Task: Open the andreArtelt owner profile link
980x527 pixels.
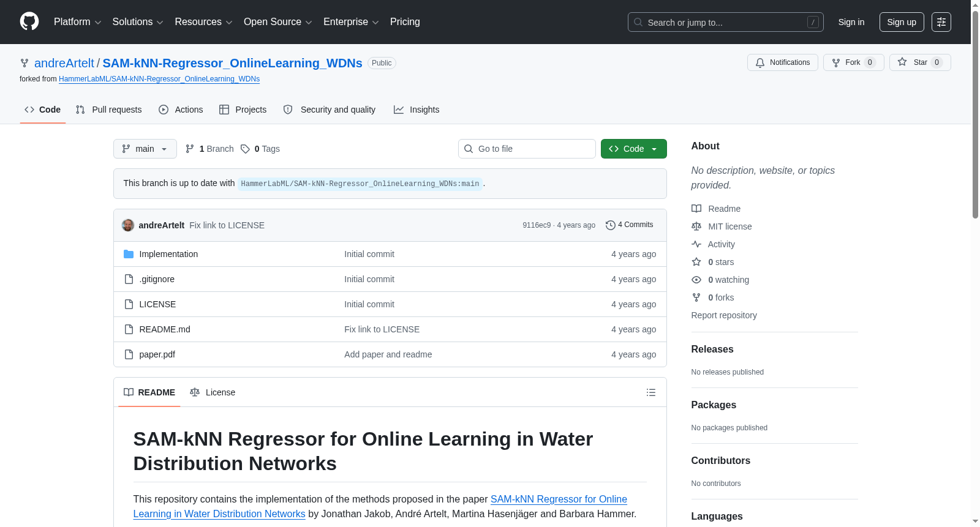Action: pos(64,63)
